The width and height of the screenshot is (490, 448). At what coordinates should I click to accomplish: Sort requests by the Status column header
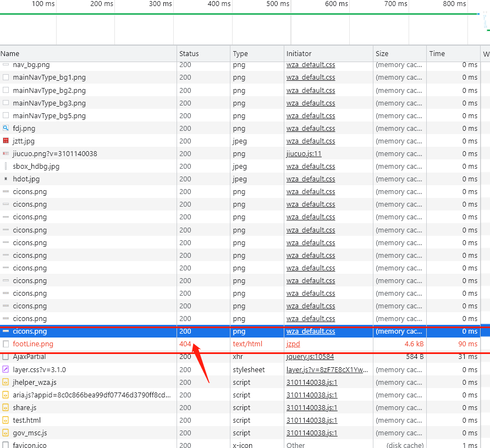pyautogui.click(x=189, y=54)
